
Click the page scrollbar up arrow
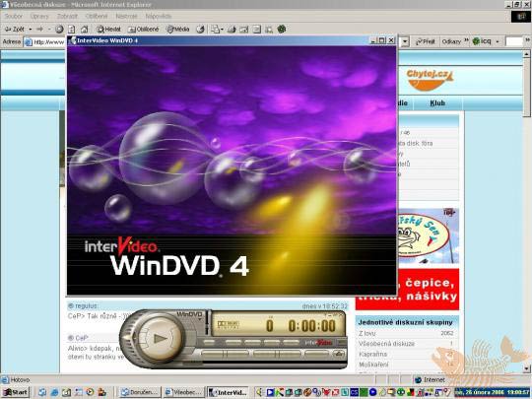click(x=526, y=54)
